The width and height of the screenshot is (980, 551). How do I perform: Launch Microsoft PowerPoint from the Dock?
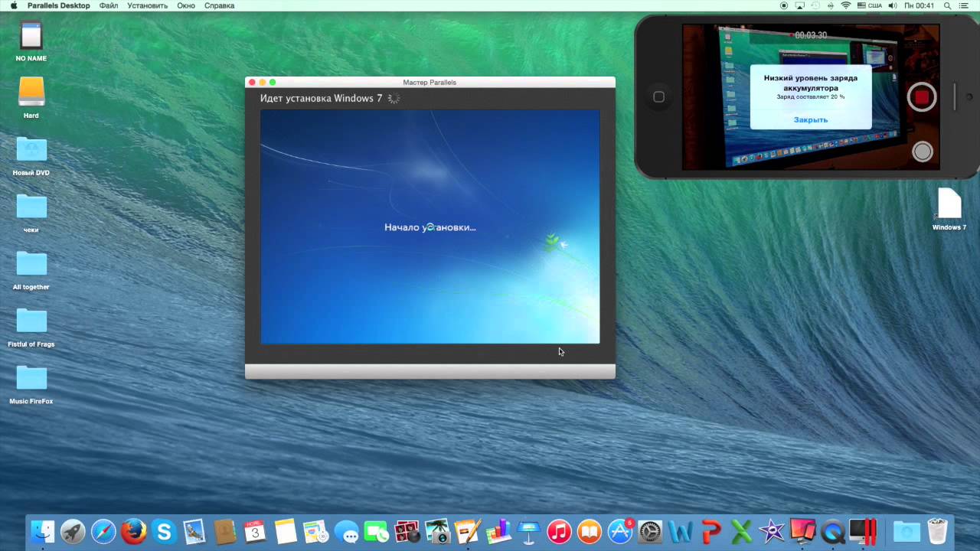click(710, 530)
